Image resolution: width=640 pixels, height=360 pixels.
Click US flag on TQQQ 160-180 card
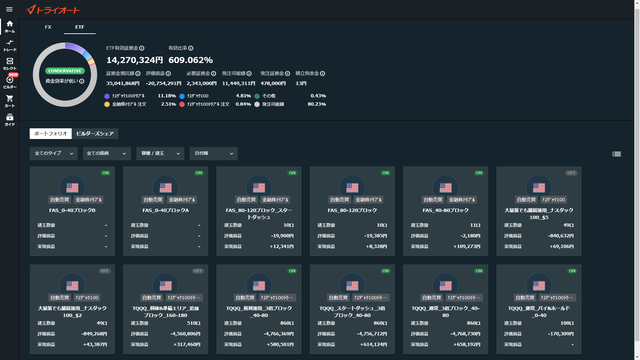tap(166, 285)
